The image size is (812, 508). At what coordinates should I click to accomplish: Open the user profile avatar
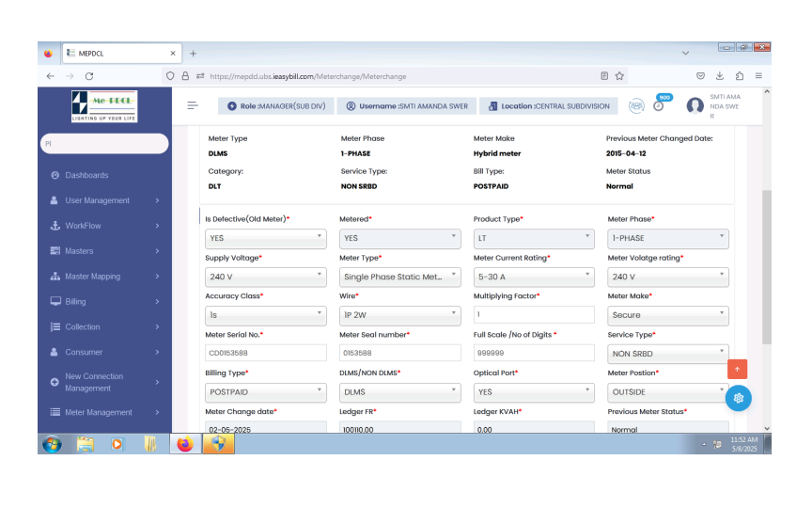pyautogui.click(x=695, y=105)
